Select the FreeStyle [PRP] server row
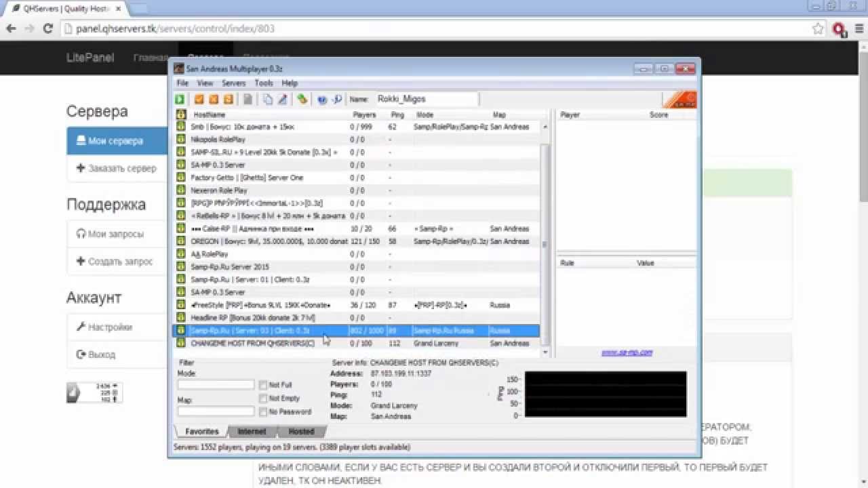Viewport: 868px width, 488px height. pyautogui.click(x=357, y=305)
